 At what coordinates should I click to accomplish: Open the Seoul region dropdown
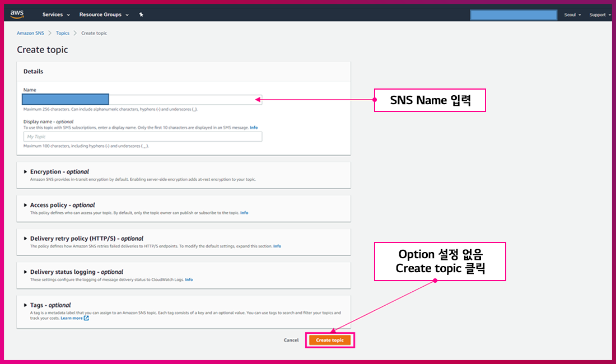[x=572, y=15]
